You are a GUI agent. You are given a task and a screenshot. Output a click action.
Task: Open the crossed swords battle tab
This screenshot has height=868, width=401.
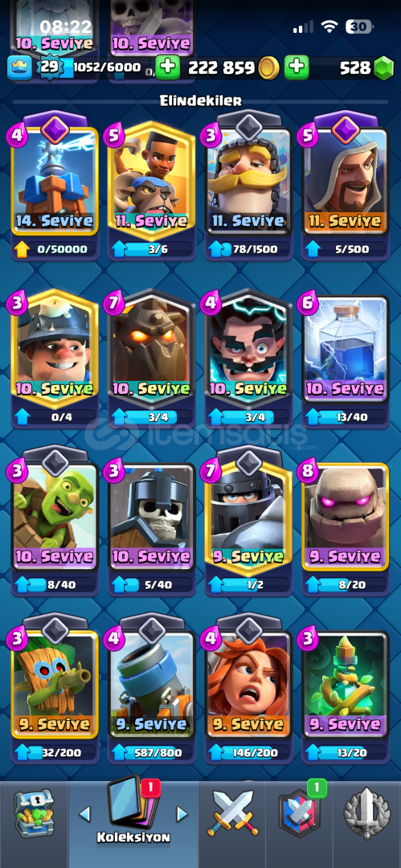[232, 813]
